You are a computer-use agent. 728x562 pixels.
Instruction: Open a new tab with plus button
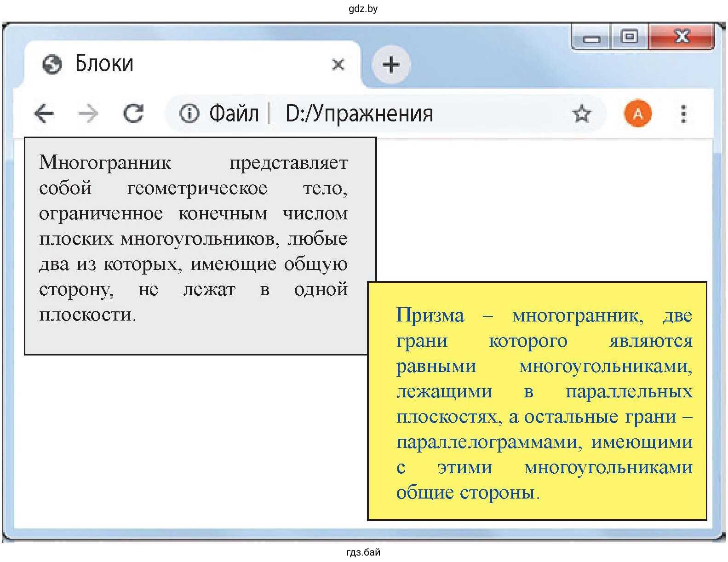pyautogui.click(x=390, y=64)
